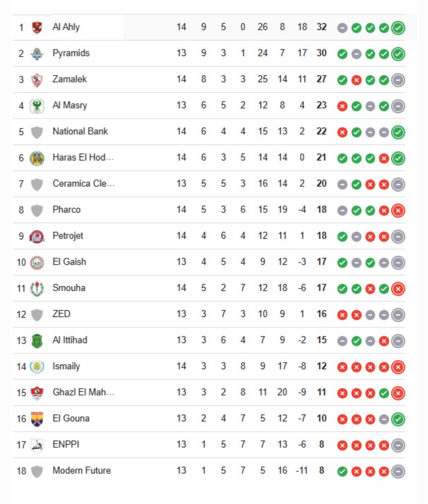The image size is (428, 504).
Task: Click the El Gouna club crest
Action: (37, 419)
